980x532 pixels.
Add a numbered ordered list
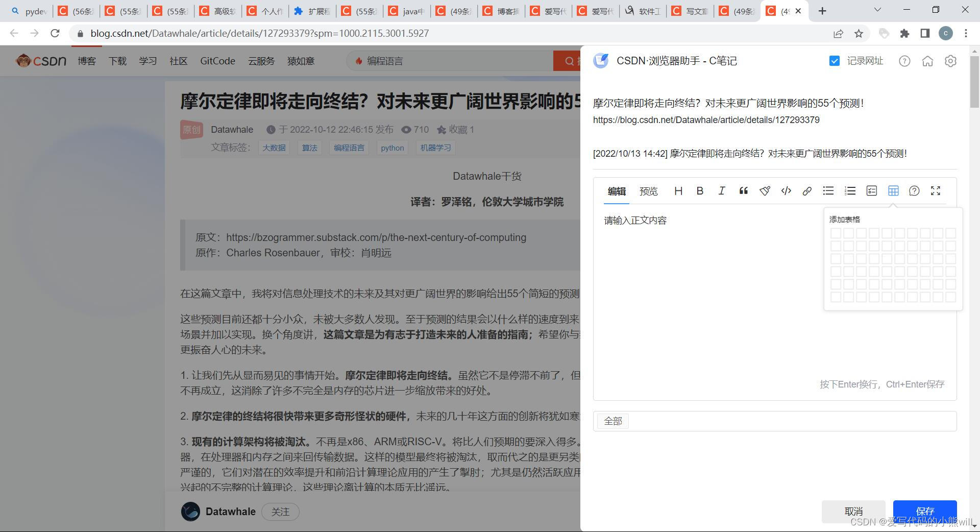[x=850, y=191]
